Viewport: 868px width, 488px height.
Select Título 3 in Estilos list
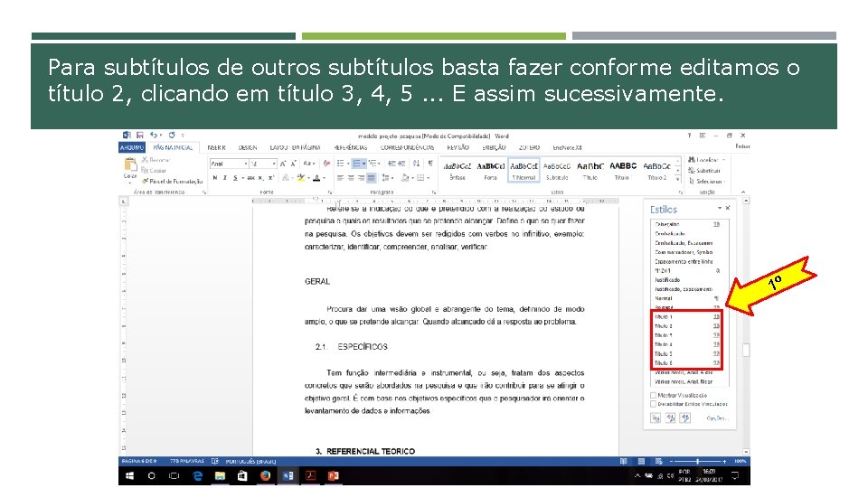[687, 335]
